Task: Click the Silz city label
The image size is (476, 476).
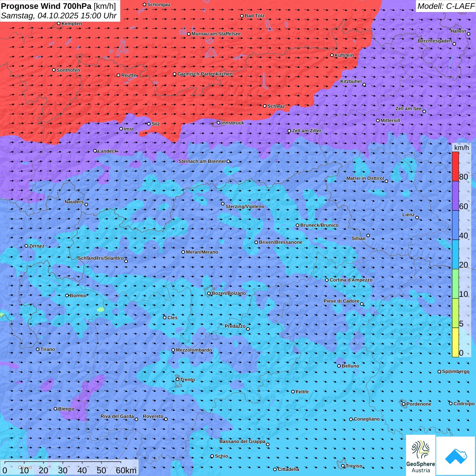Action: coord(155,124)
